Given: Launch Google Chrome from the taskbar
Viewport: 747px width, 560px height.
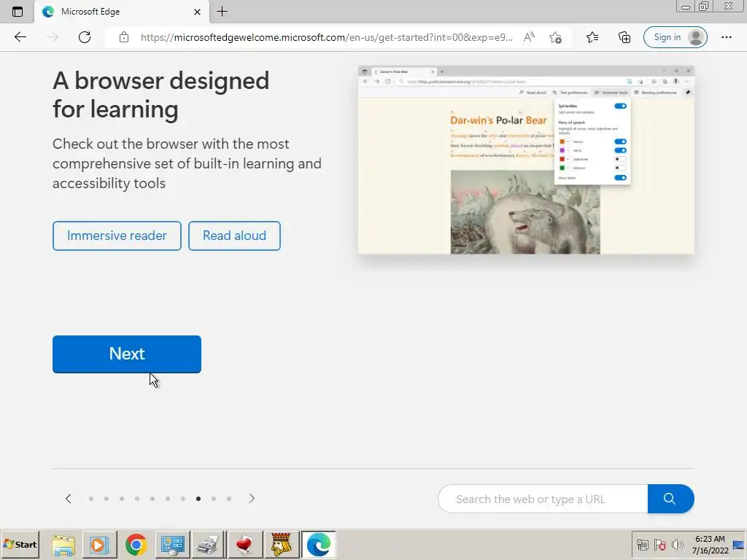Looking at the screenshot, I should click(x=136, y=544).
